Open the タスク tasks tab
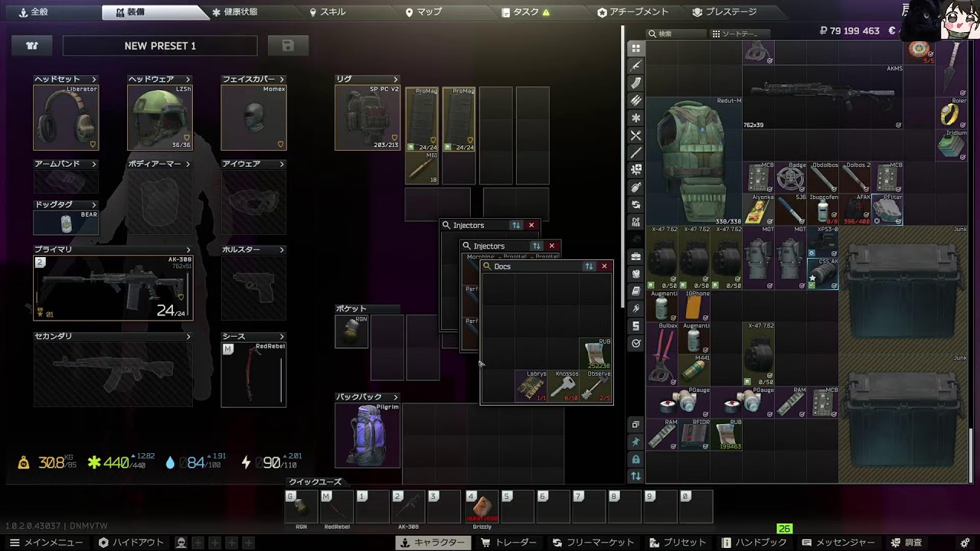The height and width of the screenshot is (551, 980). pyautogui.click(x=525, y=12)
